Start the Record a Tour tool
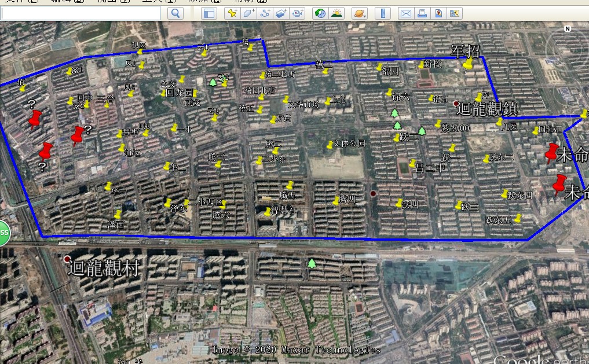Image resolution: width=589 pixels, height=364 pixels. pyautogui.click(x=298, y=13)
